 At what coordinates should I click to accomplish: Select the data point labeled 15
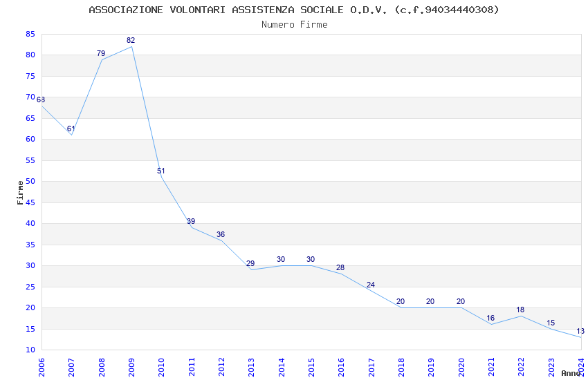coord(551,323)
